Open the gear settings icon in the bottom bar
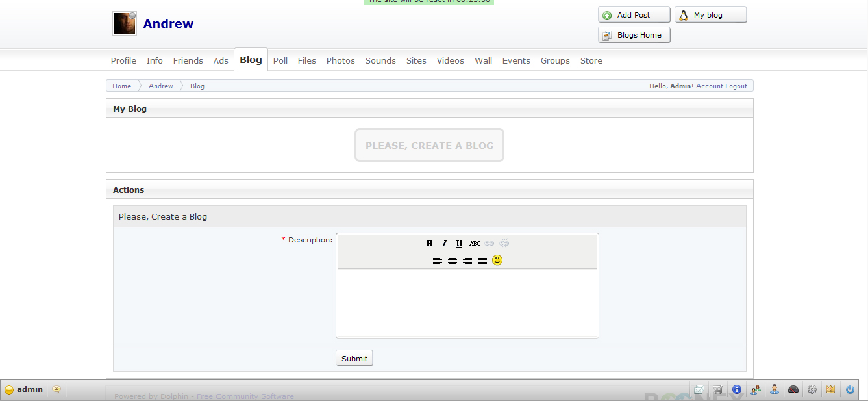This screenshot has width=868, height=401. [x=812, y=390]
